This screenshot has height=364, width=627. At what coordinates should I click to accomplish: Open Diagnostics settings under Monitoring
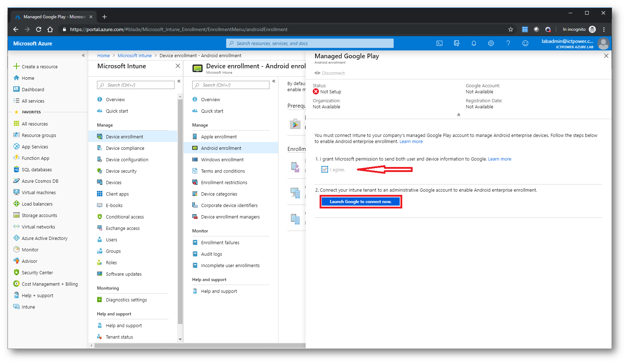[x=126, y=300]
